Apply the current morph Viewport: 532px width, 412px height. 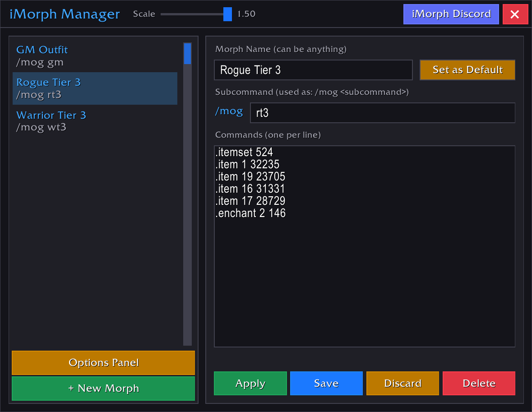click(x=250, y=383)
